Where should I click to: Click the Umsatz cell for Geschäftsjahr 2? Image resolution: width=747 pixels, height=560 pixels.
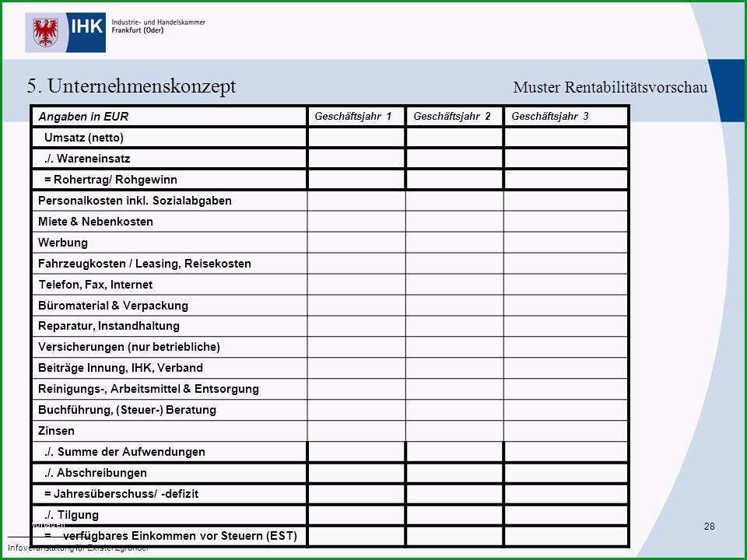(454, 138)
